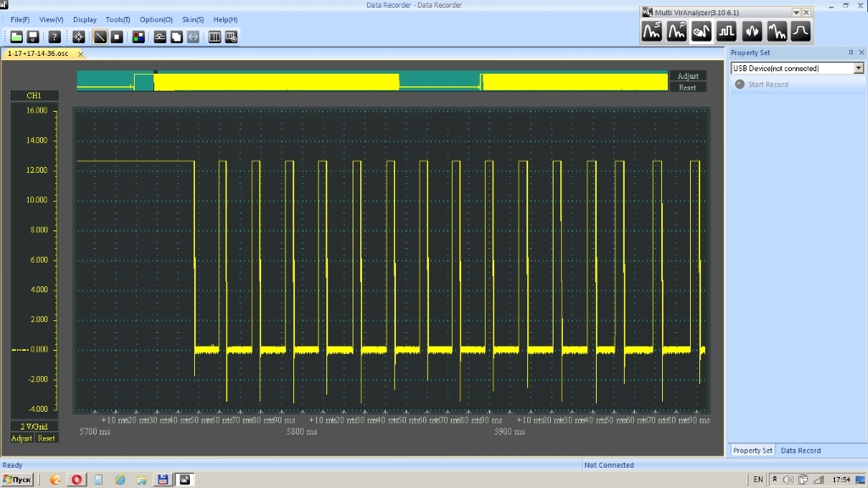
Task: Close the 1-17+17-14-36.osc document tab
Action: [81, 53]
